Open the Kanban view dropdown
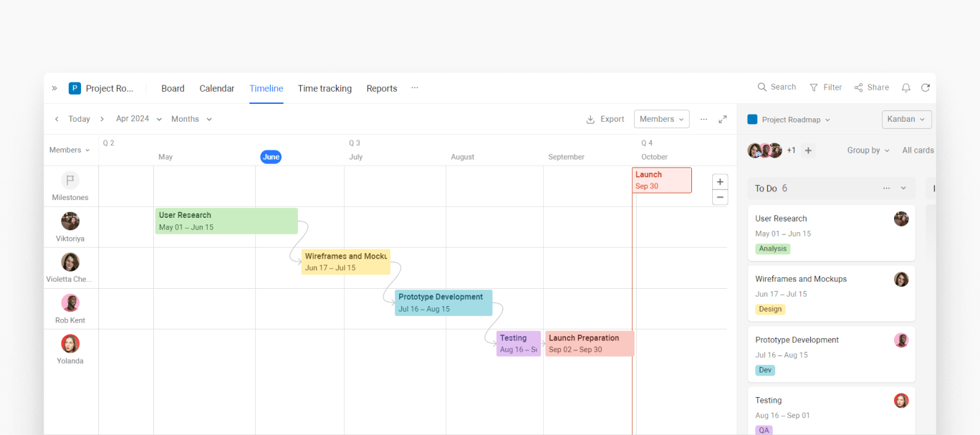980x435 pixels. 906,119
